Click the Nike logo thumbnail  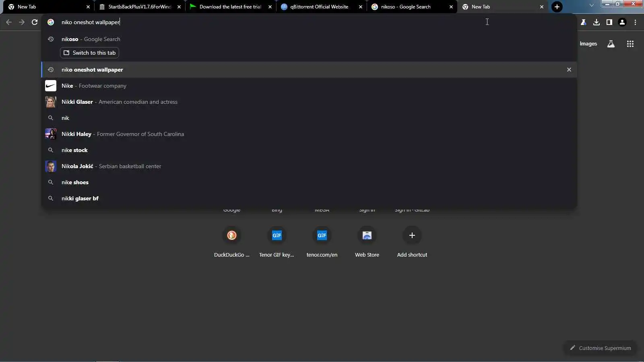(51, 86)
